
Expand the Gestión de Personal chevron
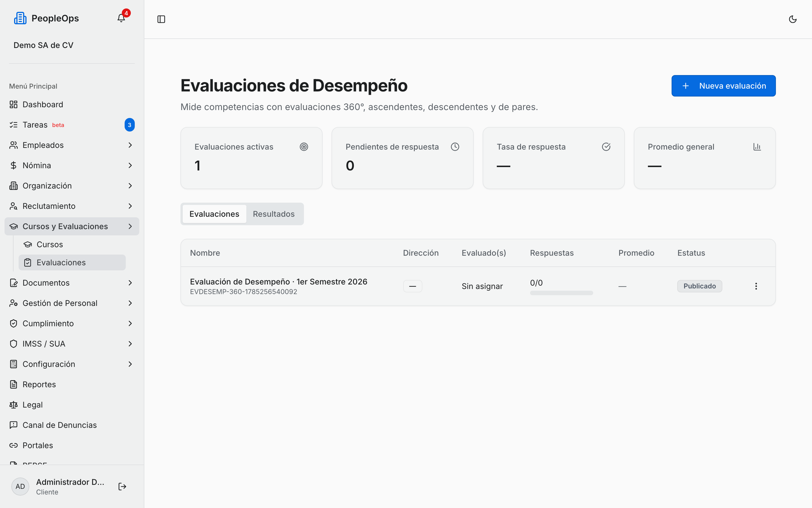tap(130, 303)
